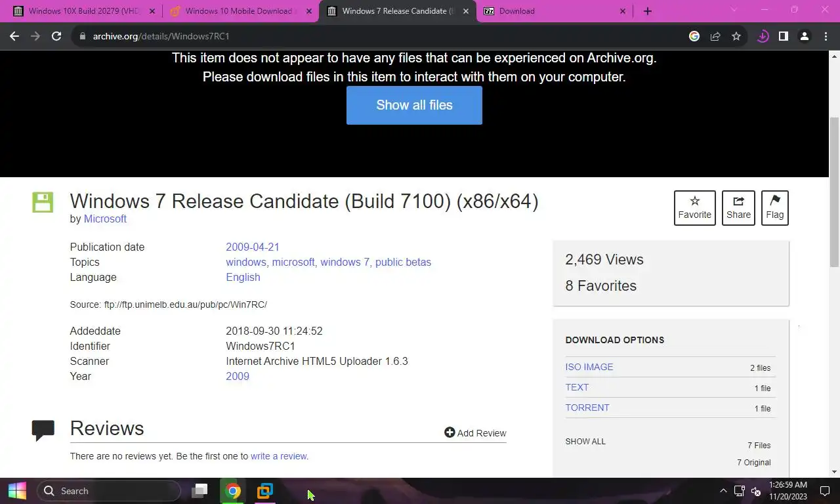This screenshot has height=504, width=840.
Task: Open the Microsoft creator link
Action: (105, 219)
